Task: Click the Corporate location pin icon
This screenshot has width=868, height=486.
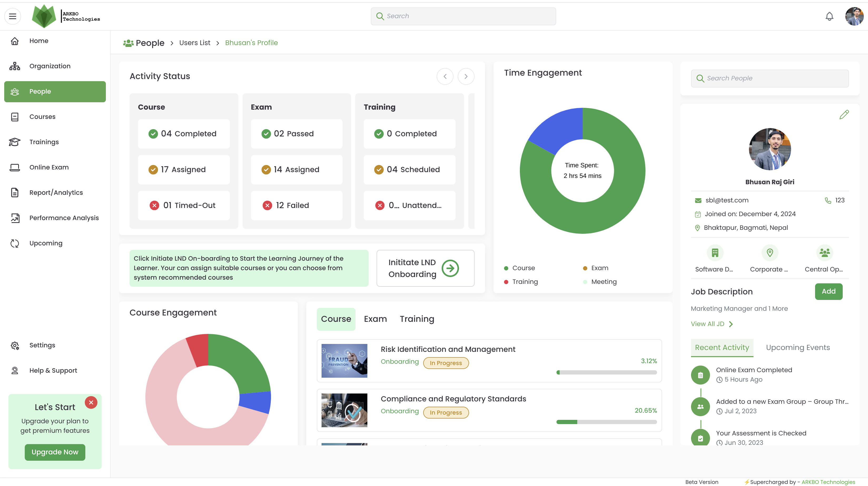Action: point(770,252)
